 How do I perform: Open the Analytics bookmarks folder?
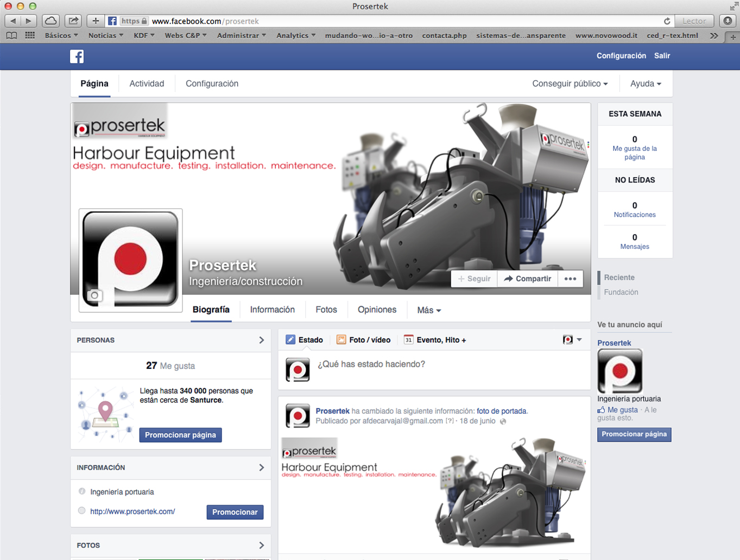click(x=296, y=35)
